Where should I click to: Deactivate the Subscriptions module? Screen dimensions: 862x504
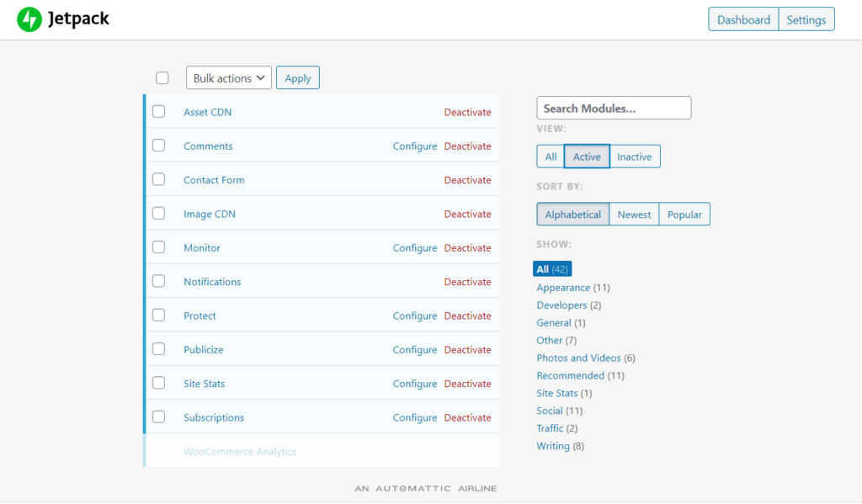(x=467, y=417)
